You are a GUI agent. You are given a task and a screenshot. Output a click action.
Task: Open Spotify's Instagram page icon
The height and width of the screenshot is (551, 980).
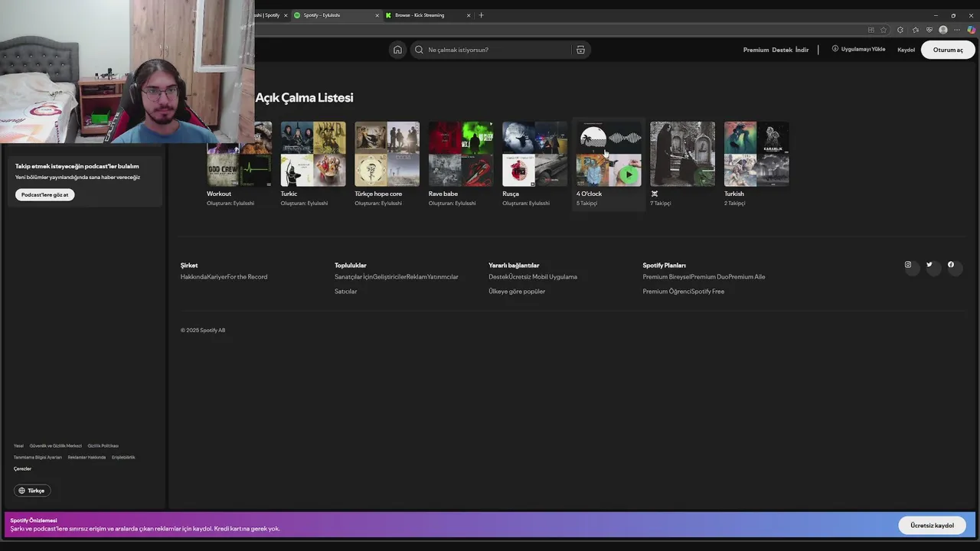tap(908, 265)
